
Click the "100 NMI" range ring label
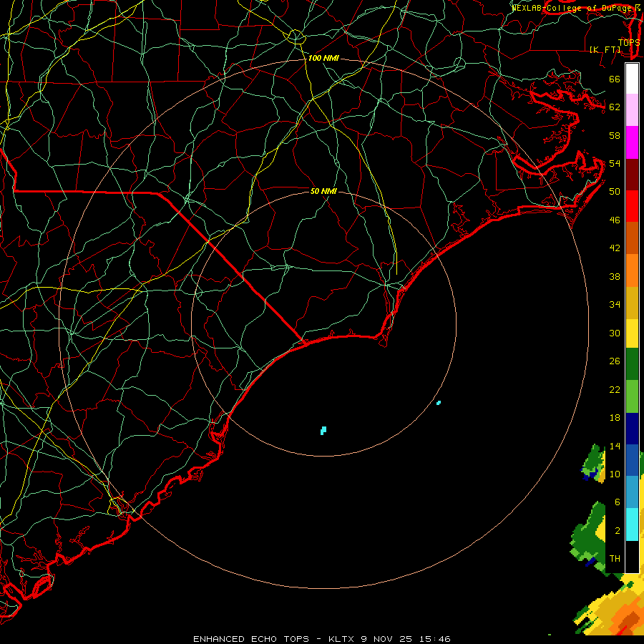323,59
